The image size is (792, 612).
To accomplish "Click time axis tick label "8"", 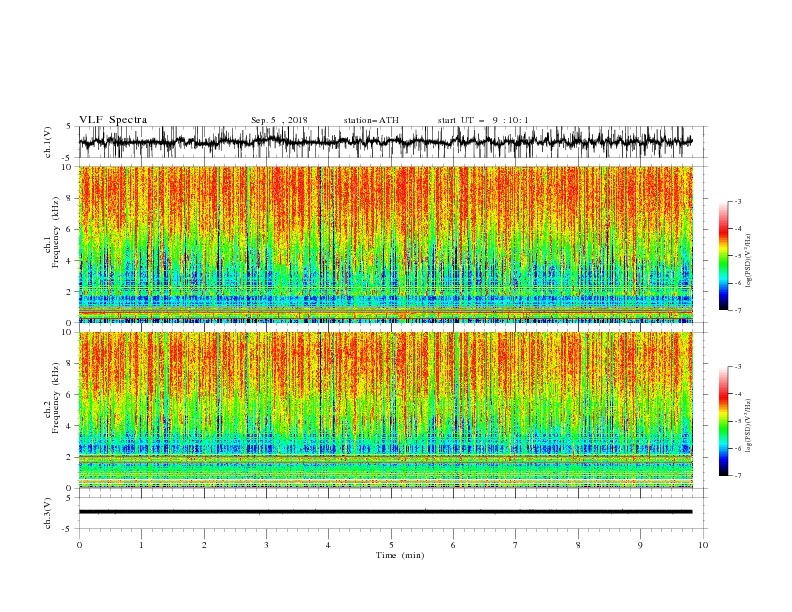I will pyautogui.click(x=578, y=545).
